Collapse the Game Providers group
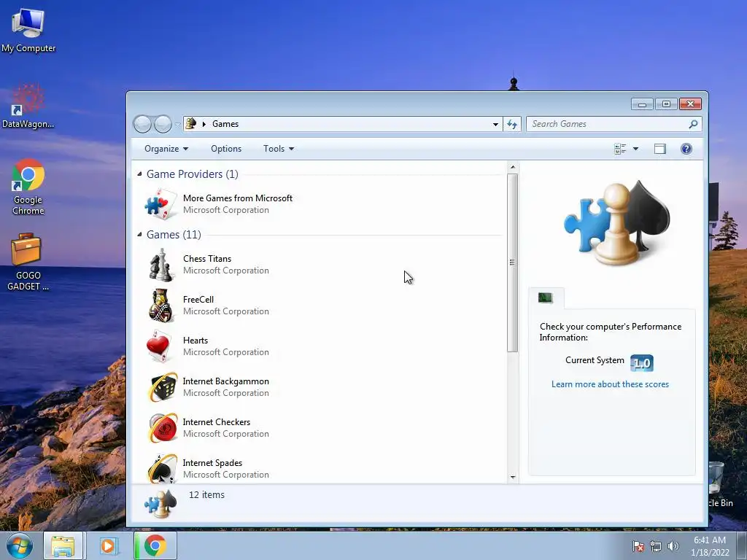 [139, 174]
